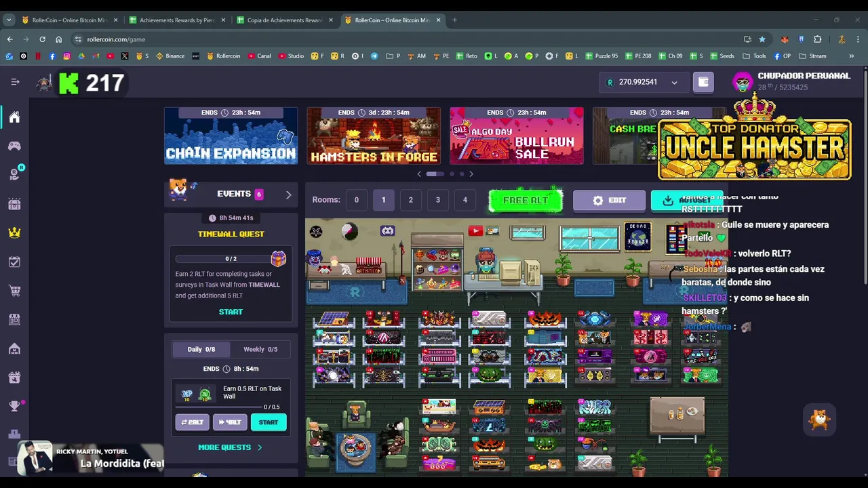The image size is (868, 488).
Task: Open the Stream bookmarks folder
Action: [812, 56]
